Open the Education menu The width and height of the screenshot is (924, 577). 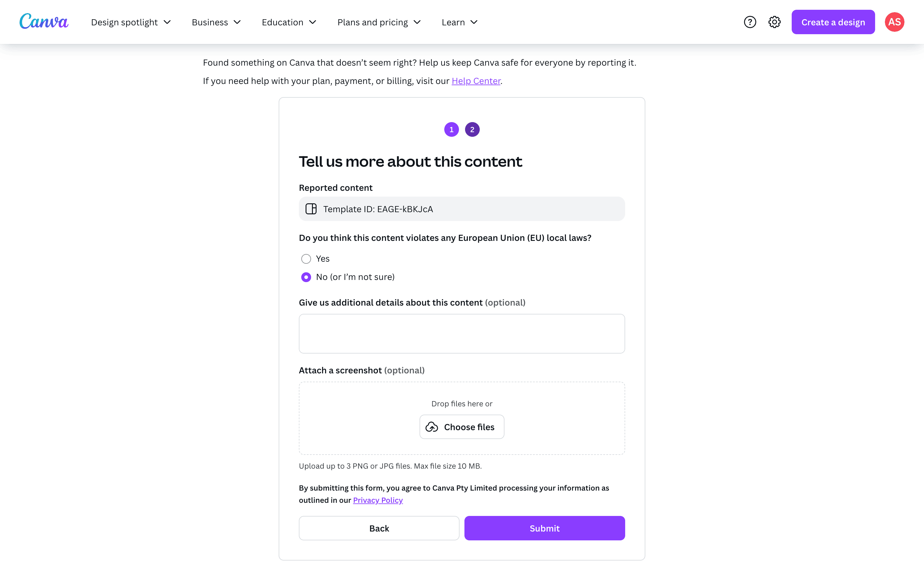(289, 23)
